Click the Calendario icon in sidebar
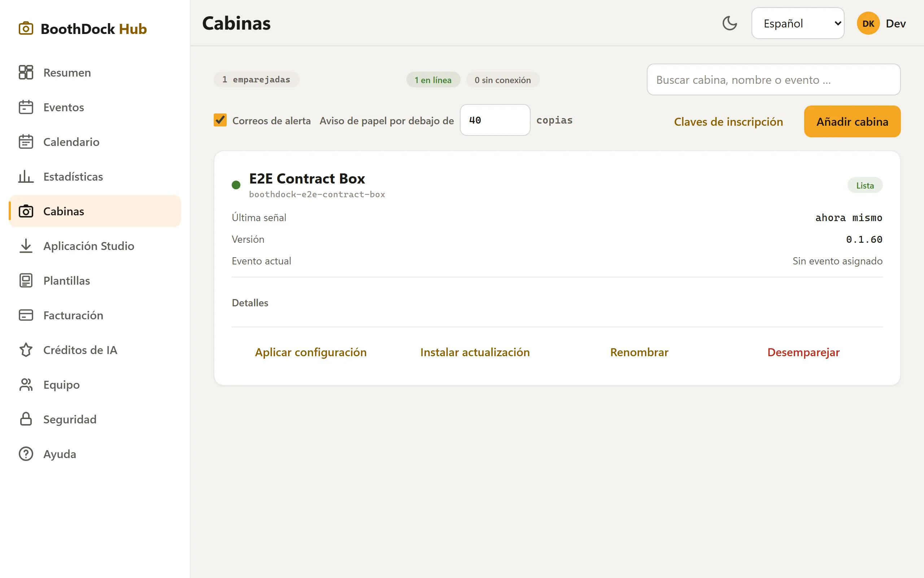This screenshot has height=578, width=924. click(x=26, y=142)
